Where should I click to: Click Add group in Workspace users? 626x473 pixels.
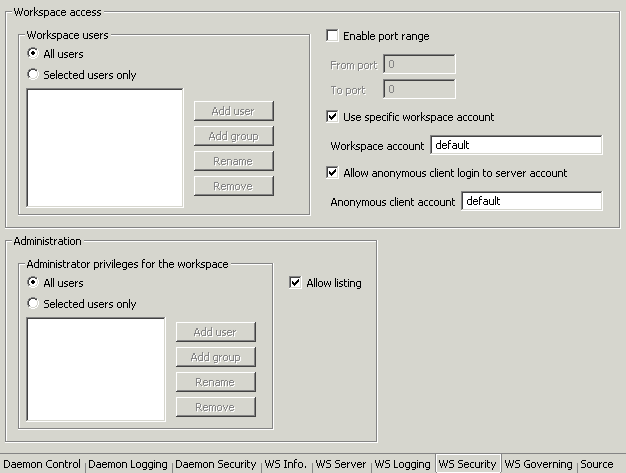(x=234, y=136)
